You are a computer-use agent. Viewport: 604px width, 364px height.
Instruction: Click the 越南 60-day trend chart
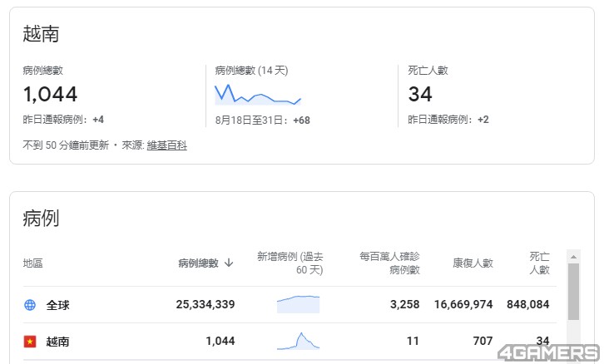pyautogui.click(x=298, y=341)
